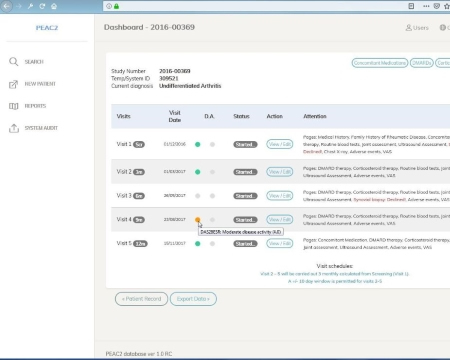Open the SEARCH sidebar menu item
The width and height of the screenshot is (450, 360).
click(34, 62)
